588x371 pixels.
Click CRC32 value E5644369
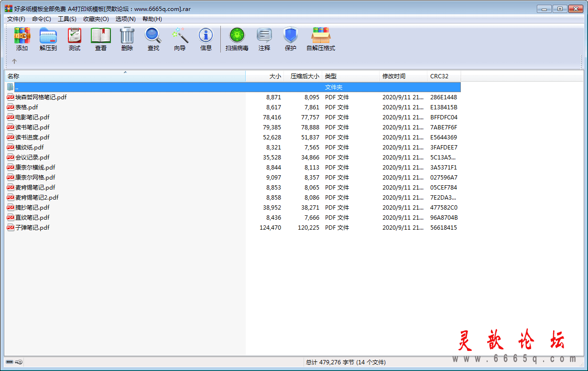(x=444, y=138)
